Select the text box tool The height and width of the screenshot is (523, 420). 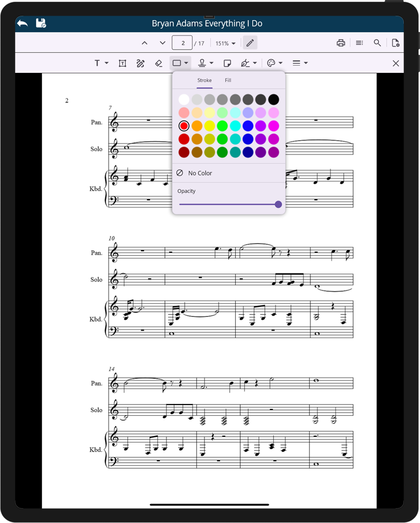tap(122, 63)
